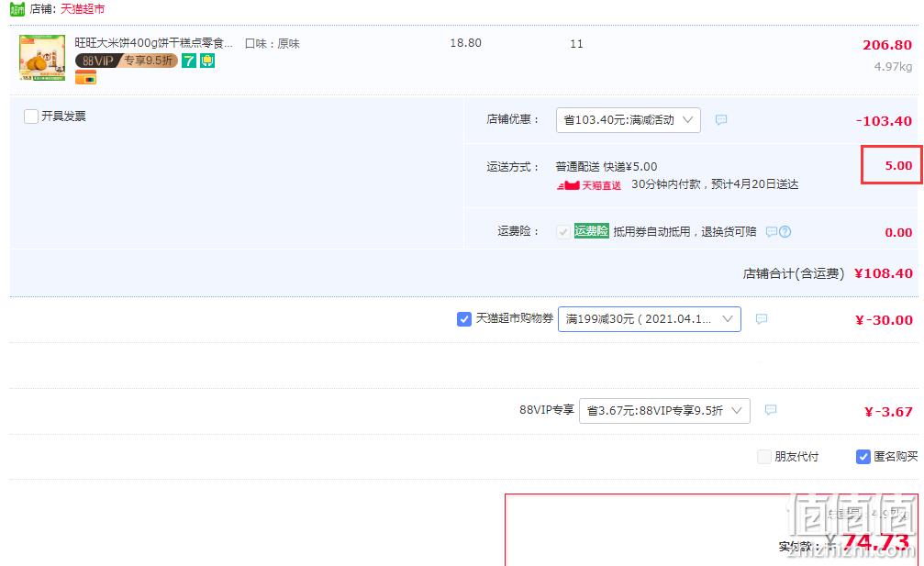
Task: Click the green shield guarantee icon
Action: (207, 61)
